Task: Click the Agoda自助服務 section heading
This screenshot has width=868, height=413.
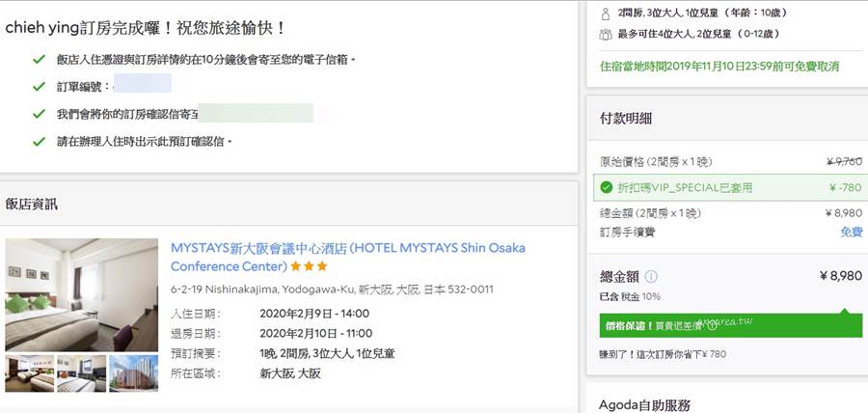Action: coord(644,405)
